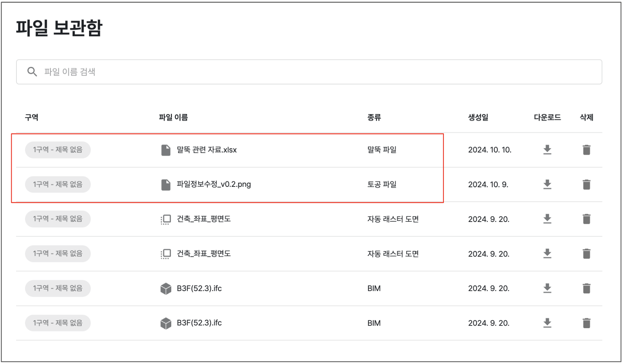Click the 구역 column header
Screen dimensions: 623x364
click(31, 117)
